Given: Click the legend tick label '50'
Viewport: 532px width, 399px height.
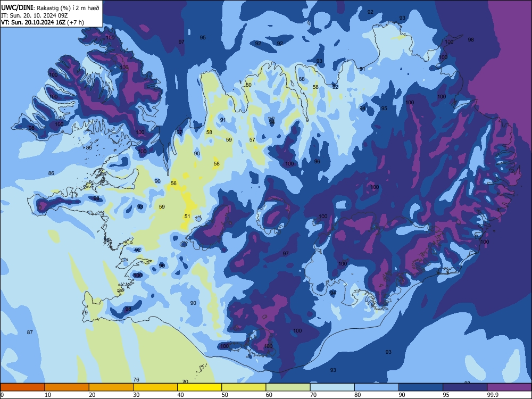Looking at the screenshot, I should point(225,395).
